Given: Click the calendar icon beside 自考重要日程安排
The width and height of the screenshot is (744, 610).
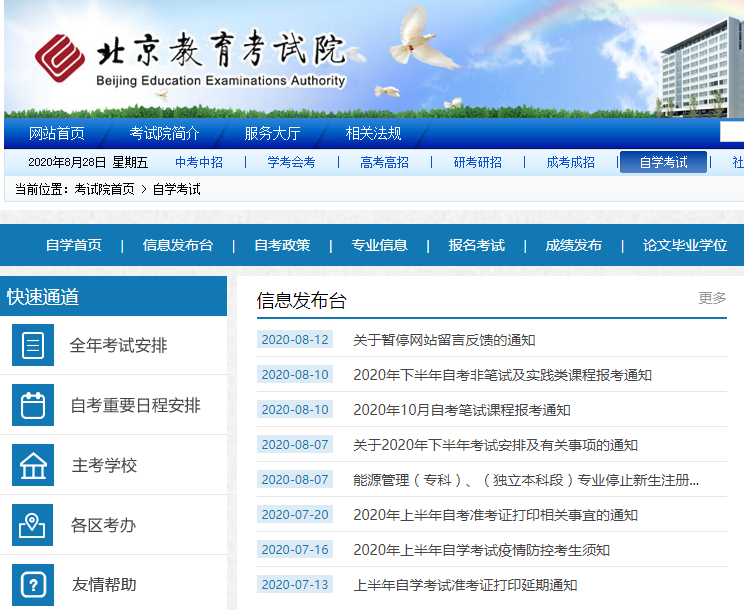Looking at the screenshot, I should point(33,405).
